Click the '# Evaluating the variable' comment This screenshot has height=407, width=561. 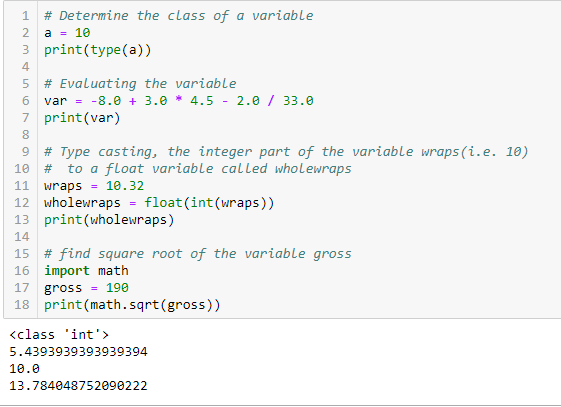140,84
